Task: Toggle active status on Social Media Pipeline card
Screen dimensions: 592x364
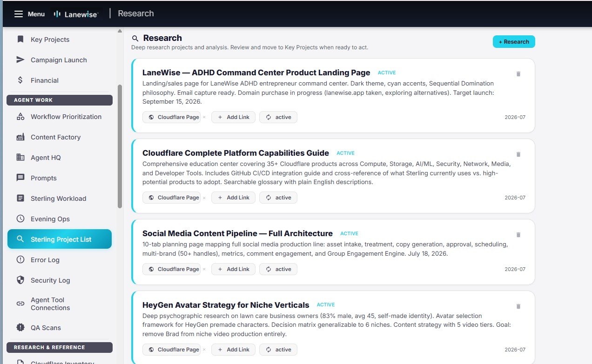Action: (x=278, y=269)
